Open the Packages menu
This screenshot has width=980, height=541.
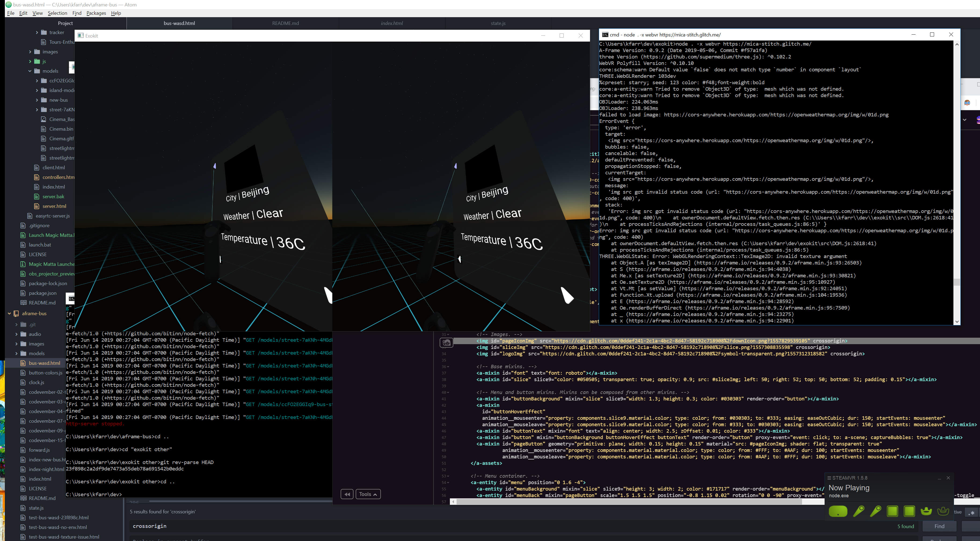click(96, 13)
